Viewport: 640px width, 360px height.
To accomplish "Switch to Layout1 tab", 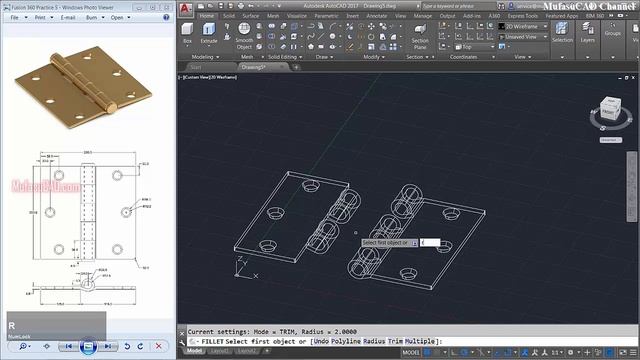I will 220,351.
